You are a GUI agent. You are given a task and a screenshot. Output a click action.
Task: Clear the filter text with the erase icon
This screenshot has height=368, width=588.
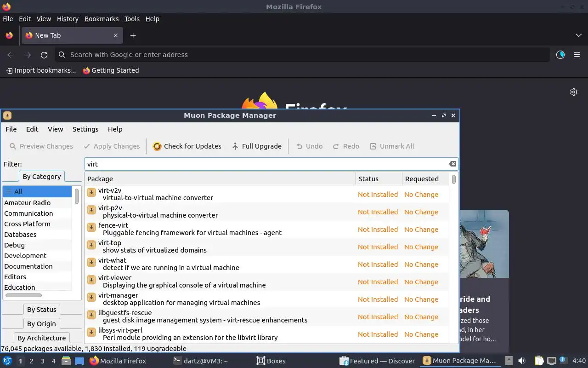(x=452, y=164)
